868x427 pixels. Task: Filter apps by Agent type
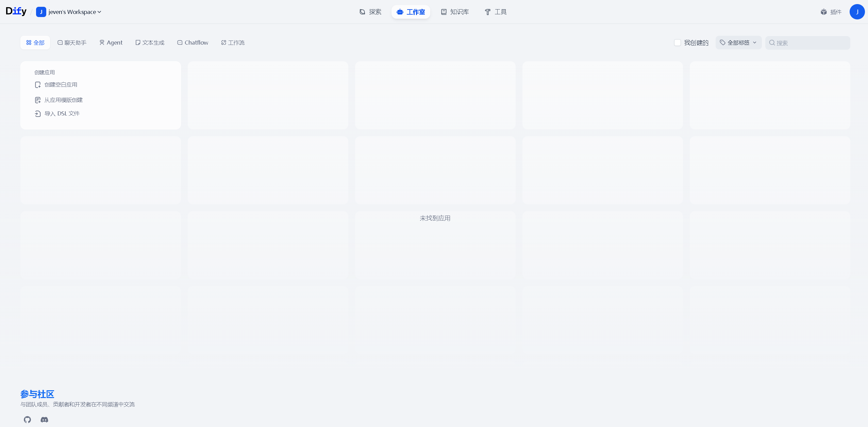coord(111,43)
